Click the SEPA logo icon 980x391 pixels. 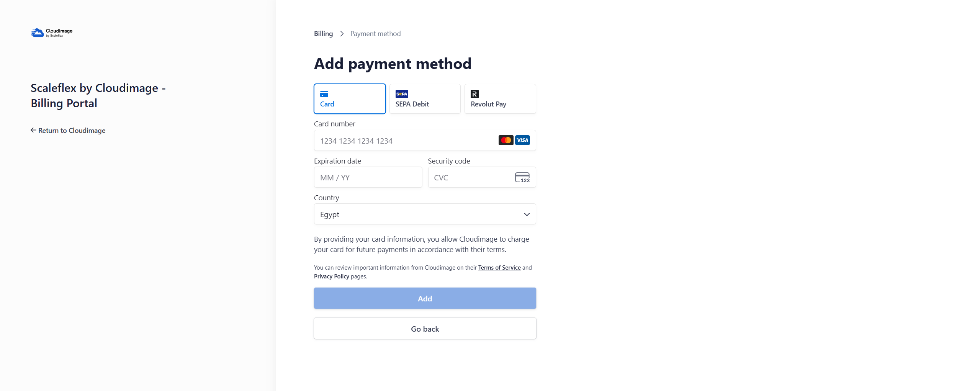(x=401, y=94)
